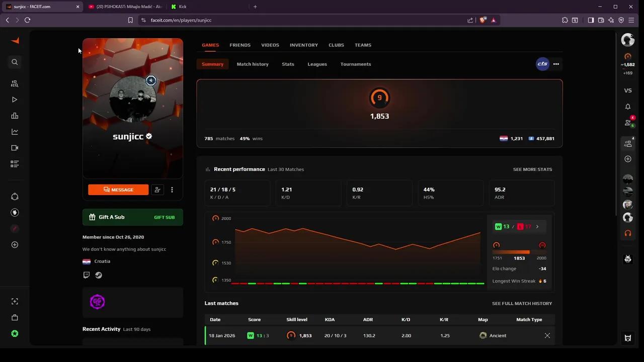Screen dimensions: 644x362
Task: Click the orange headset support icon
Action: point(628,233)
